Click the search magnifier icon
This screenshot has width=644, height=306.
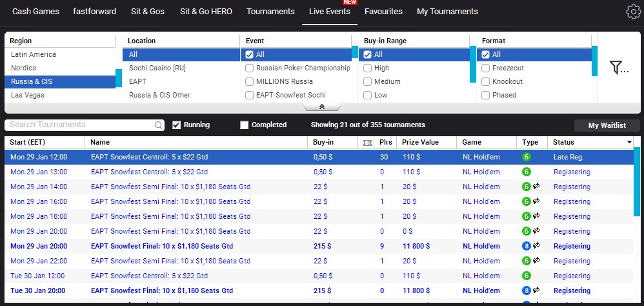point(158,125)
